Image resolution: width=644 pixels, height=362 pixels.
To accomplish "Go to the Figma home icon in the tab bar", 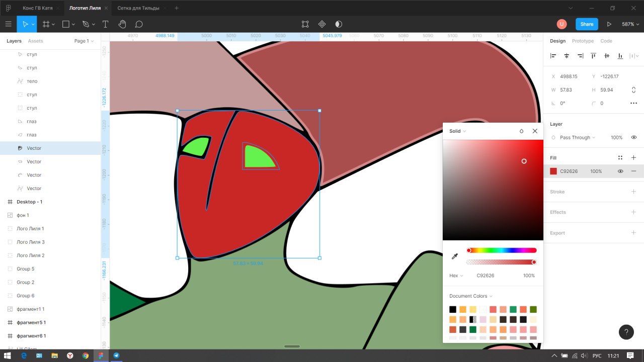I will coord(8,8).
